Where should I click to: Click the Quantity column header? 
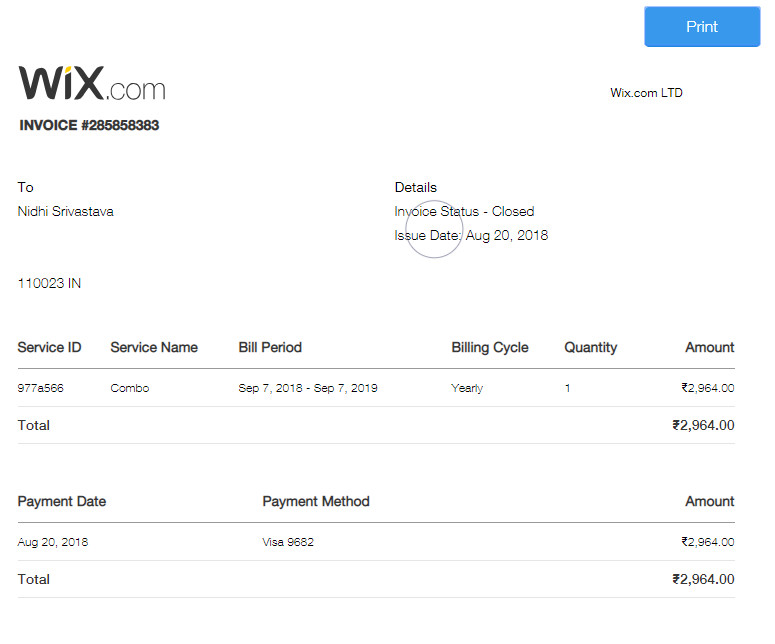click(591, 347)
